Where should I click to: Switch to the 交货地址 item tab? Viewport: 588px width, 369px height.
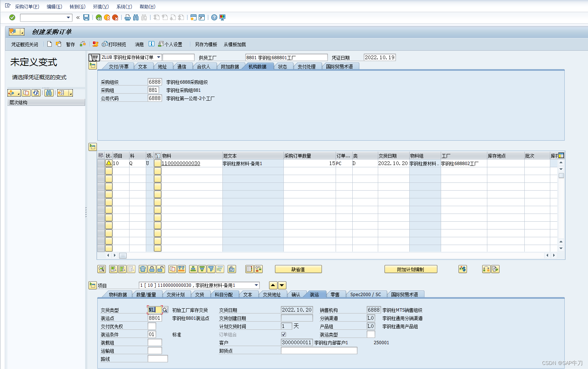click(272, 295)
